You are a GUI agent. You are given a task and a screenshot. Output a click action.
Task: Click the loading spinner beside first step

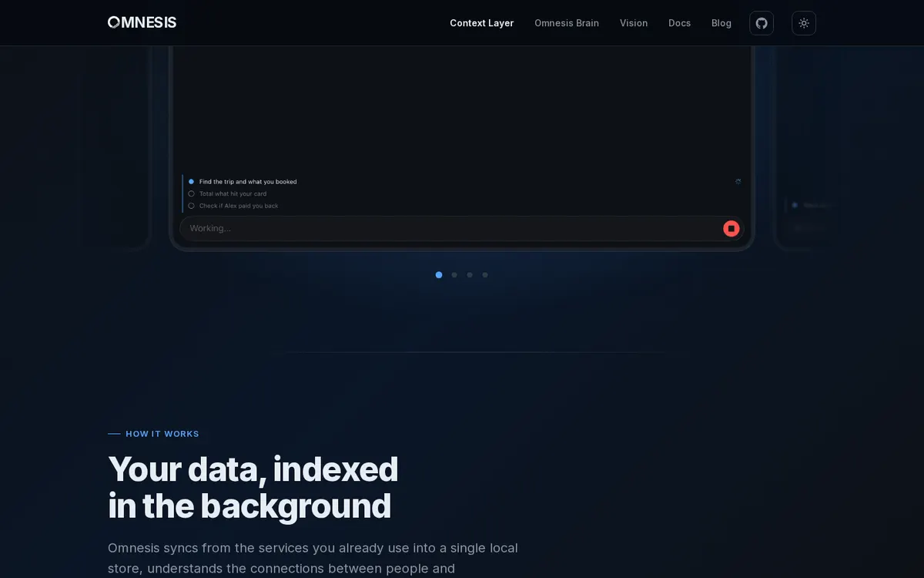(x=738, y=182)
